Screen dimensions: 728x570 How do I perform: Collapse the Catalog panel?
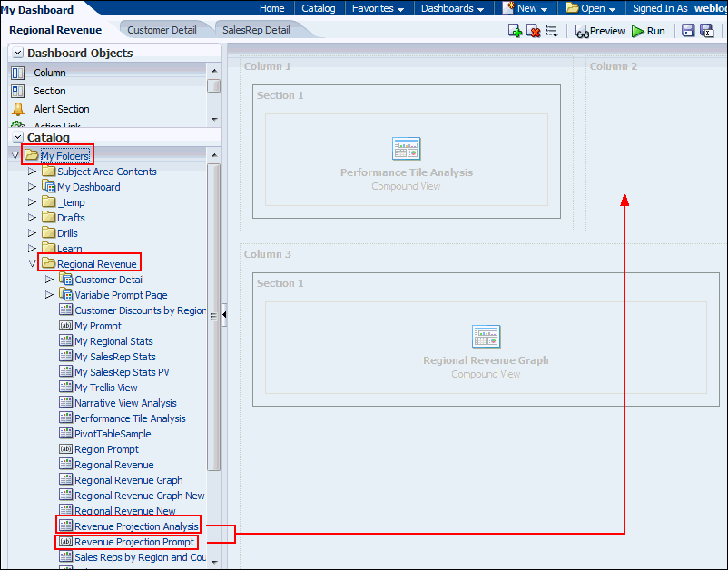(x=17, y=137)
